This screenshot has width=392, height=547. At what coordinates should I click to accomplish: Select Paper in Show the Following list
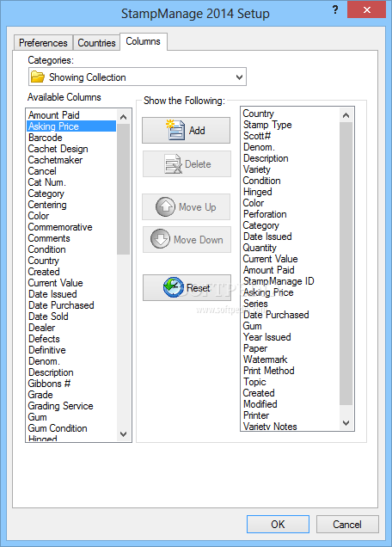291,348
